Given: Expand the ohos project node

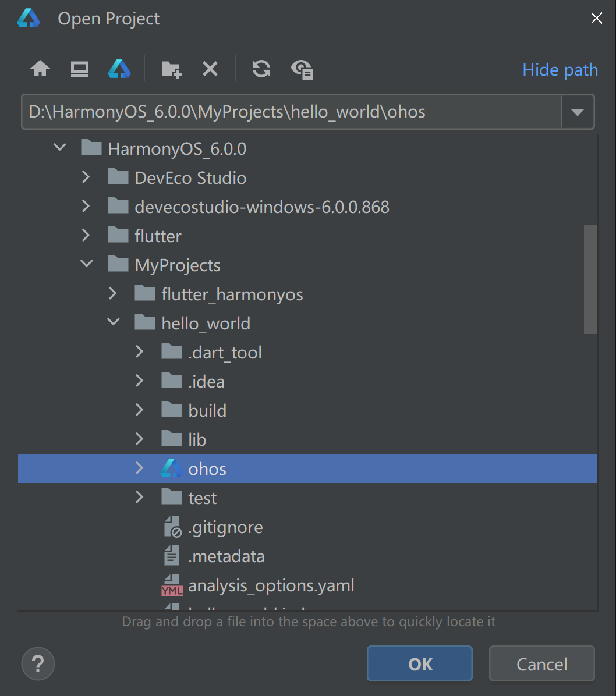Looking at the screenshot, I should (140, 468).
